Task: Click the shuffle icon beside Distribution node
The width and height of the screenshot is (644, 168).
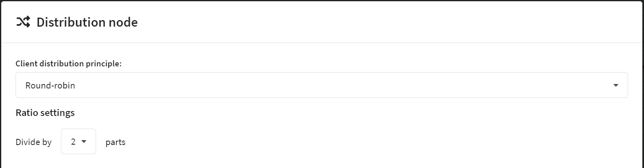Action: coord(23,22)
